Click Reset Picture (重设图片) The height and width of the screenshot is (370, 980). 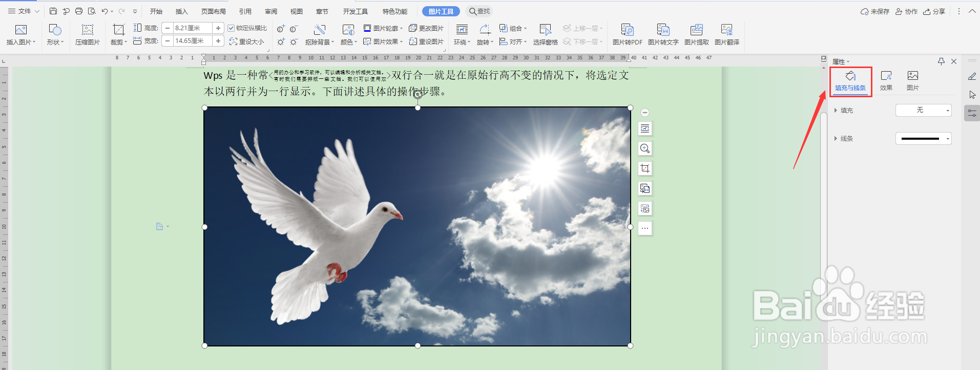[x=426, y=41]
